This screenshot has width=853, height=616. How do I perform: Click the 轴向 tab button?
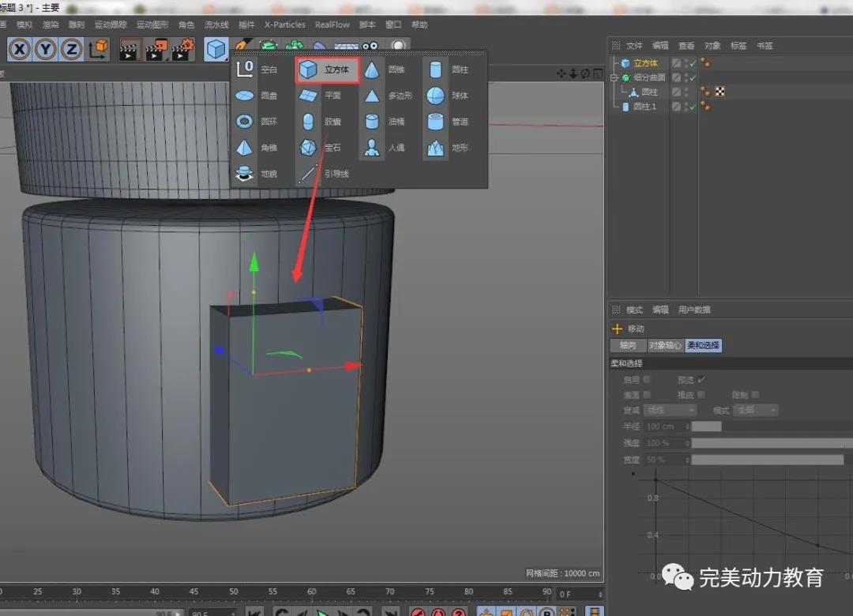628,346
